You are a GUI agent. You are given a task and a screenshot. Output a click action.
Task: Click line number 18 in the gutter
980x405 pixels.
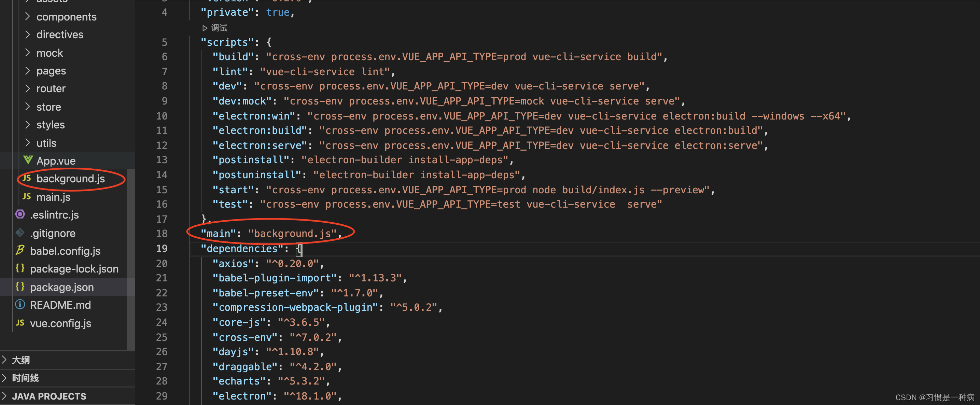161,234
